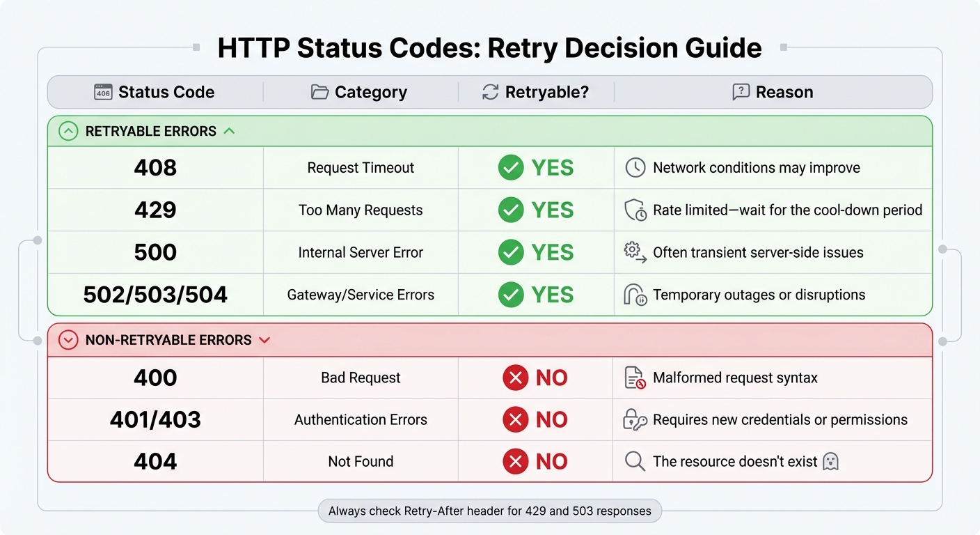Click the green checkmark in the 408 row

(512, 168)
